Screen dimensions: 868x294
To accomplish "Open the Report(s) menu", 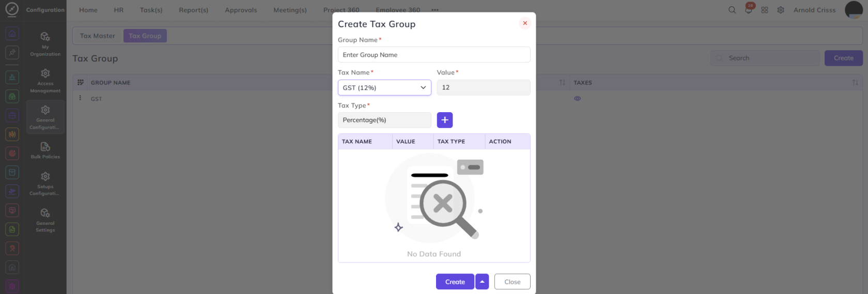I will (x=194, y=10).
